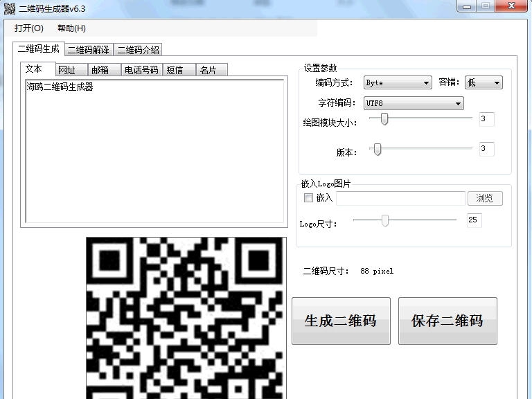Enable the 嵌入 logo checkbox

click(x=308, y=198)
